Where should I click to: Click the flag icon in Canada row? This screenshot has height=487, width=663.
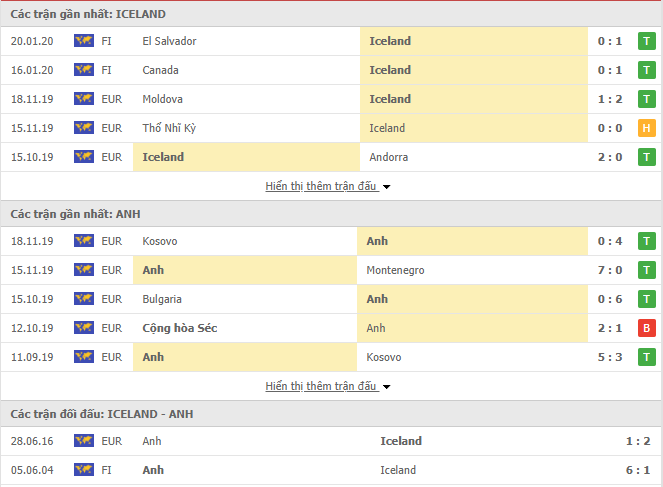83,70
